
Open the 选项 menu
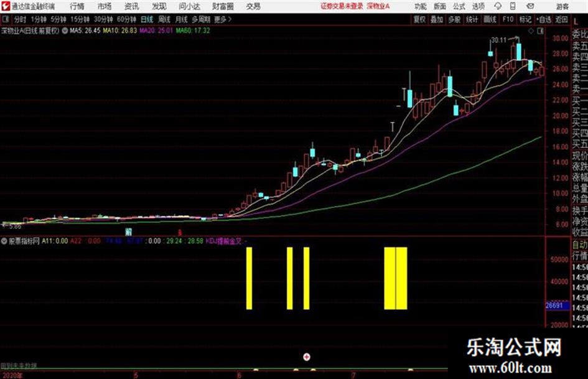tap(478, 6)
